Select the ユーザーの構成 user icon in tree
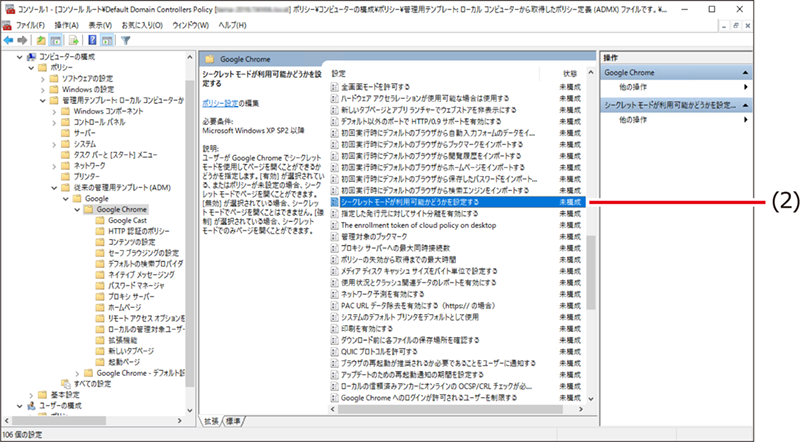 pos(31,406)
